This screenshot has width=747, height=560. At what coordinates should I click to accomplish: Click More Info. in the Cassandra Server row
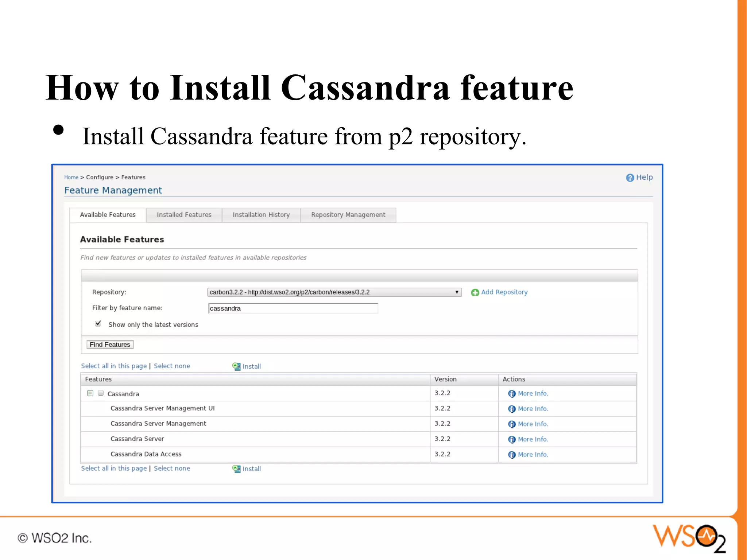tap(533, 439)
